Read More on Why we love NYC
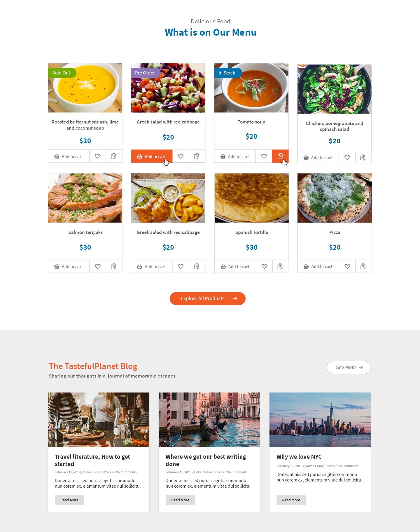This screenshot has height=532, width=420. coord(291,500)
